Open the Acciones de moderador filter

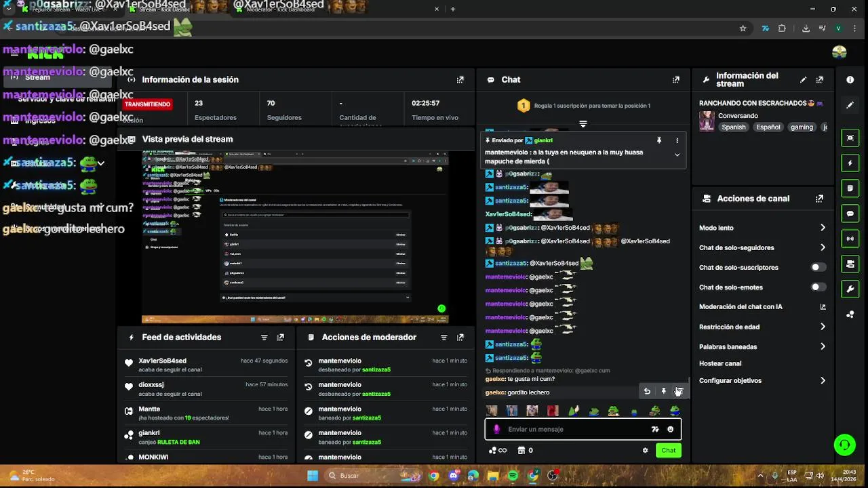click(444, 337)
